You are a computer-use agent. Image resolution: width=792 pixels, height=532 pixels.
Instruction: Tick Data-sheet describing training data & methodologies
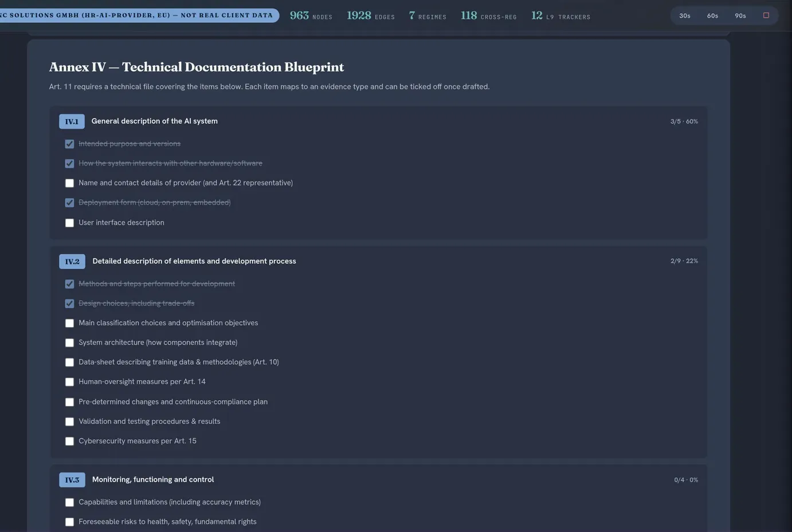[69, 362]
